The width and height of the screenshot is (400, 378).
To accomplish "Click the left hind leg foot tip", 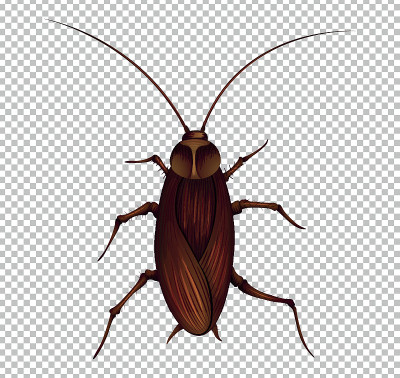I will 95,356.
